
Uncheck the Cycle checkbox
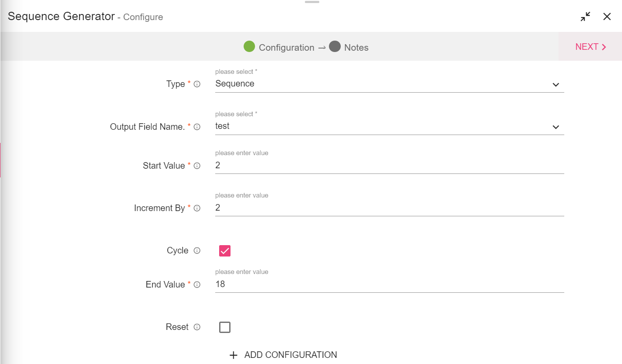tap(225, 251)
